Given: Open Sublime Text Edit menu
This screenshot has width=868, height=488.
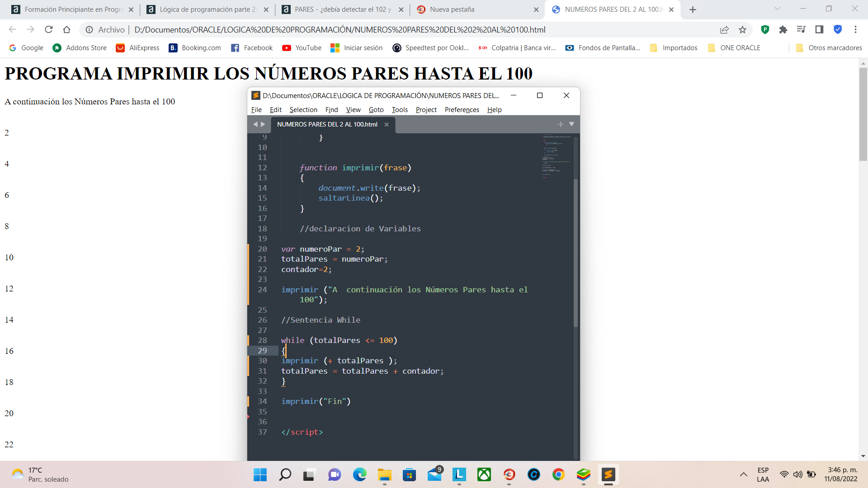Looking at the screenshot, I should (x=275, y=110).
